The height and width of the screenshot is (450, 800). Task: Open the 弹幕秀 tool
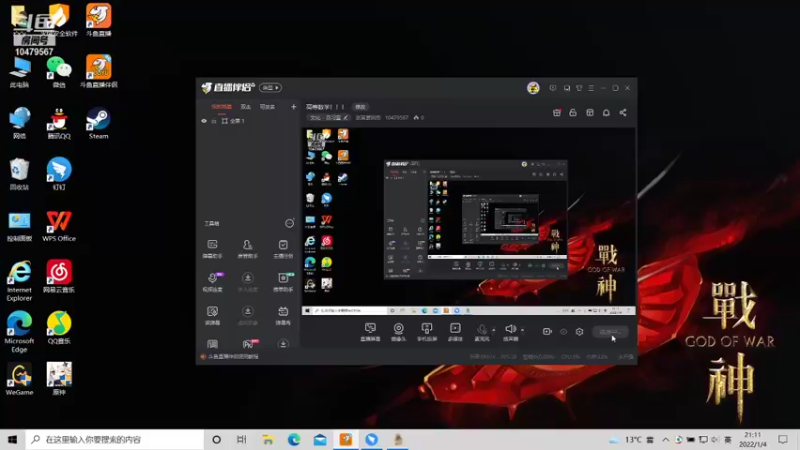tap(283, 315)
